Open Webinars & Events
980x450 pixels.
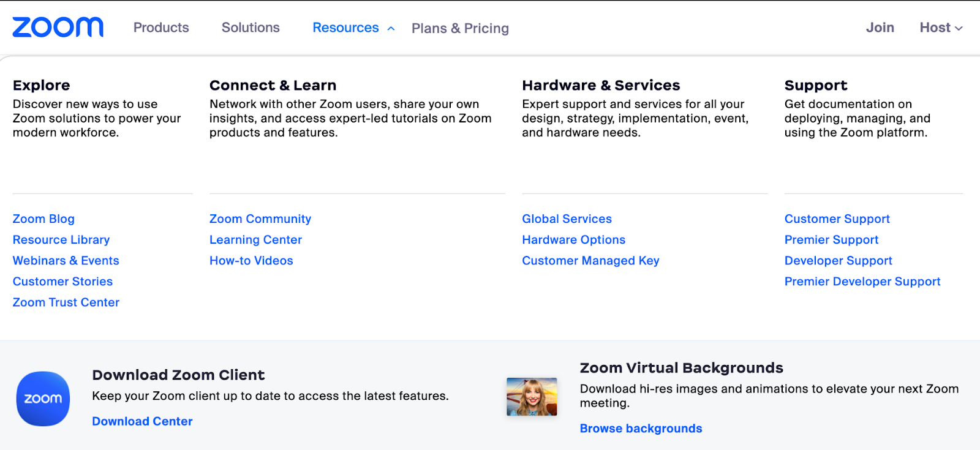click(66, 260)
